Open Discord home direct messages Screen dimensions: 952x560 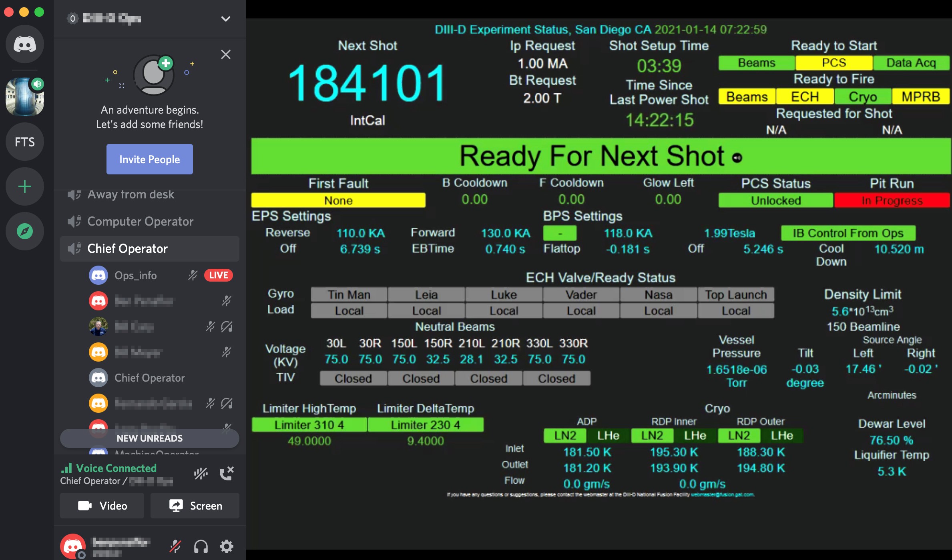point(24,44)
